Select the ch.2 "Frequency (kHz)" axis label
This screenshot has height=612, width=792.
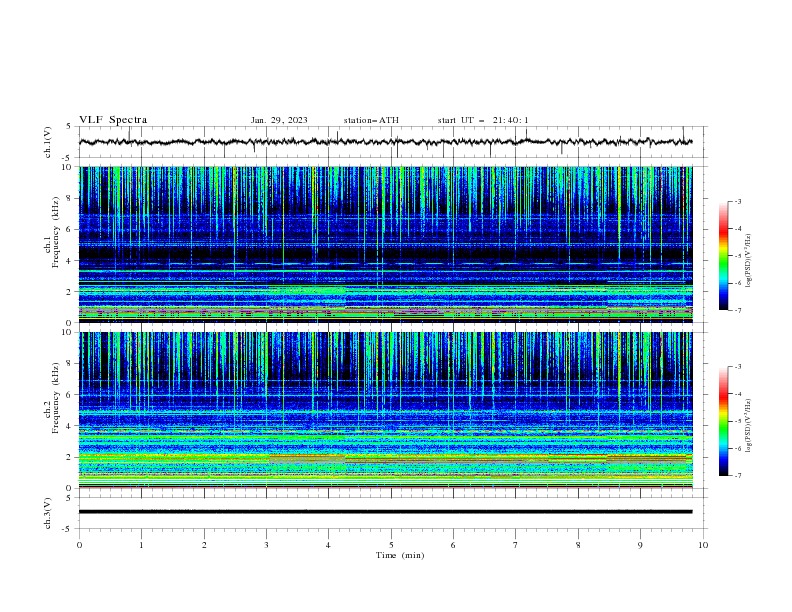coord(56,398)
